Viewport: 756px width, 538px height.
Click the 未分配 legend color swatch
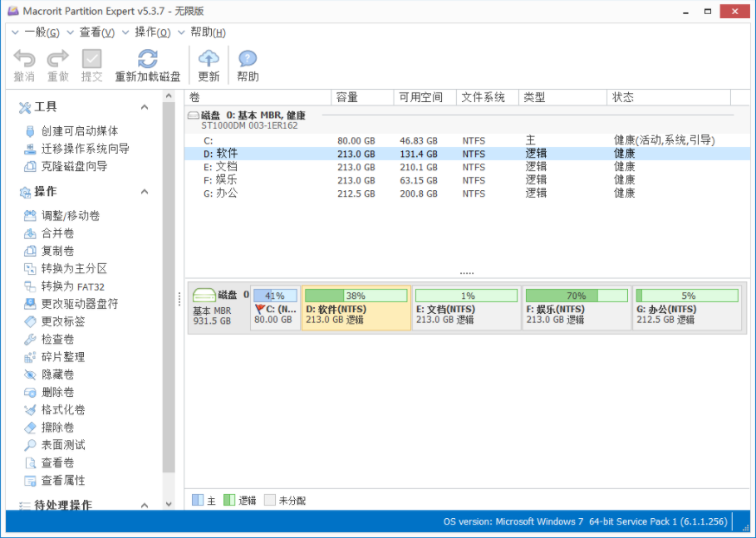(270, 500)
